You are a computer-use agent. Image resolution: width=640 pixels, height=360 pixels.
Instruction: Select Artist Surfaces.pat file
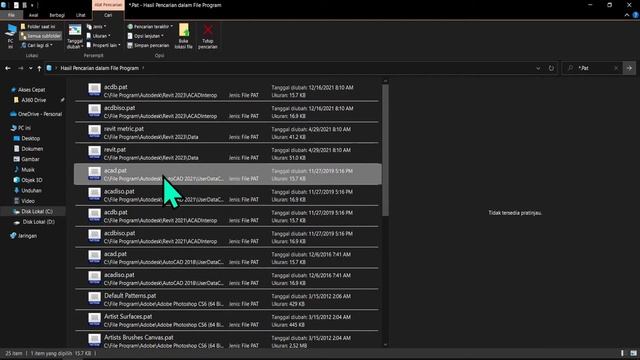[227, 320]
